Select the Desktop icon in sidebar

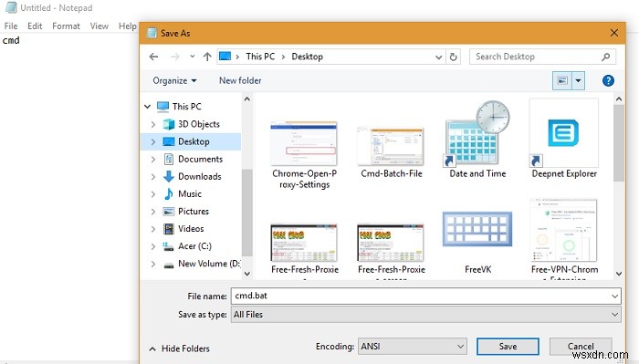pyautogui.click(x=168, y=141)
